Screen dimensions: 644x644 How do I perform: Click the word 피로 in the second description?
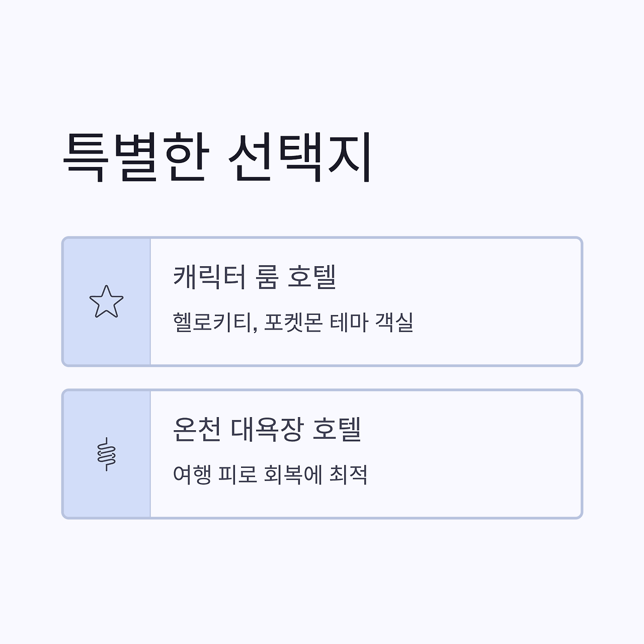[x=237, y=474]
